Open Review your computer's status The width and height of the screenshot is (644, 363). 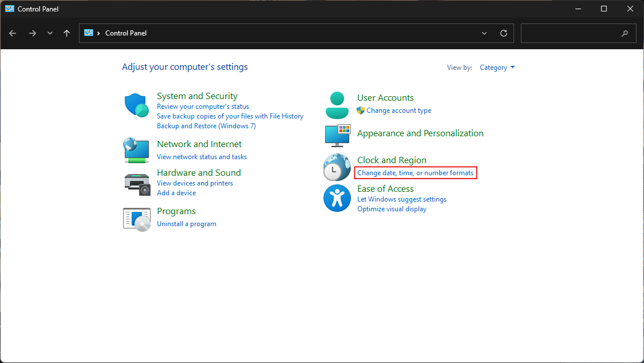(x=203, y=106)
